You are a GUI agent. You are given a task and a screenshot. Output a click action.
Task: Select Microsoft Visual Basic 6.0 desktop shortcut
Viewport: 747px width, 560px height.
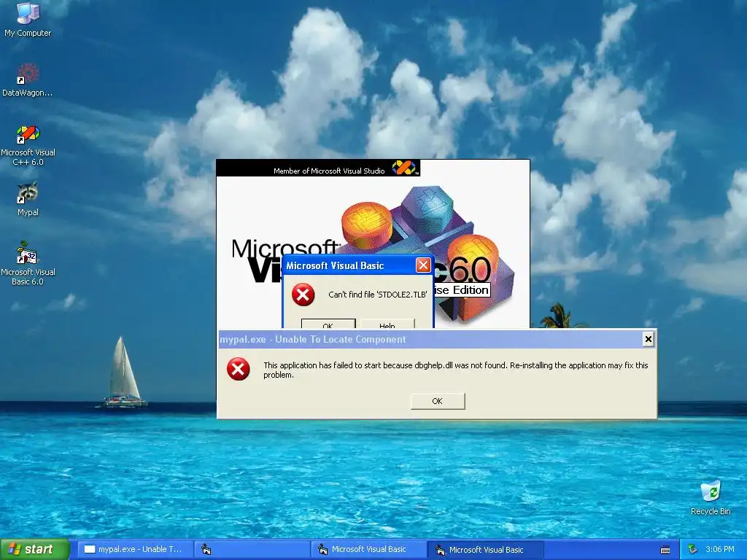point(28,263)
